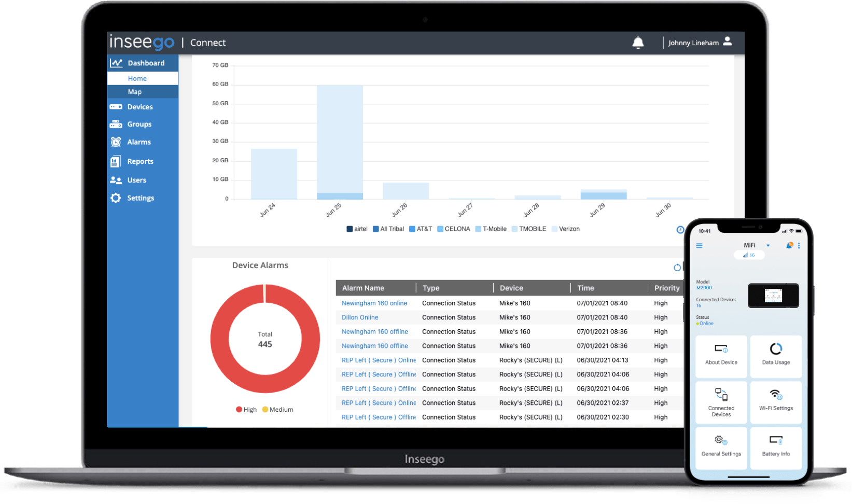Image resolution: width=852 pixels, height=504 pixels.
Task: Refresh the Device Alarms table
Action: (677, 268)
